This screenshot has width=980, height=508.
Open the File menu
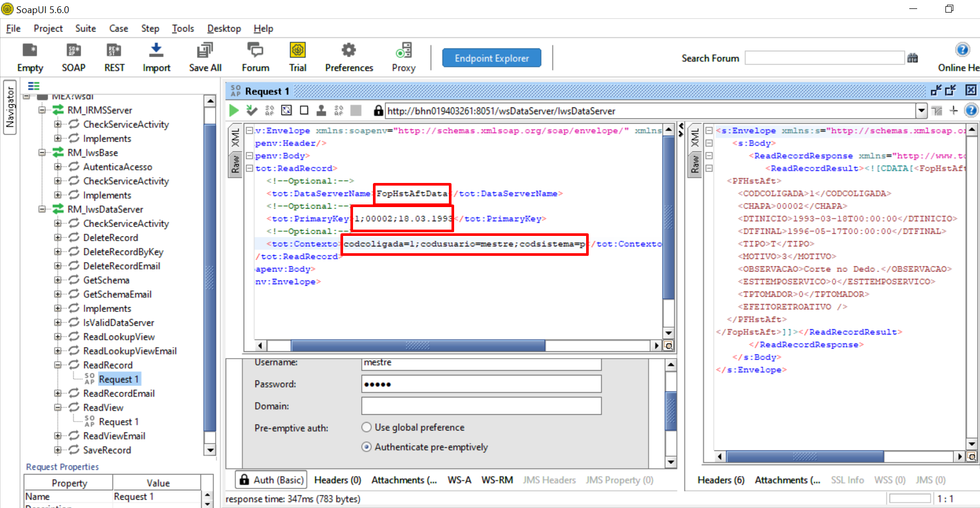[13, 28]
